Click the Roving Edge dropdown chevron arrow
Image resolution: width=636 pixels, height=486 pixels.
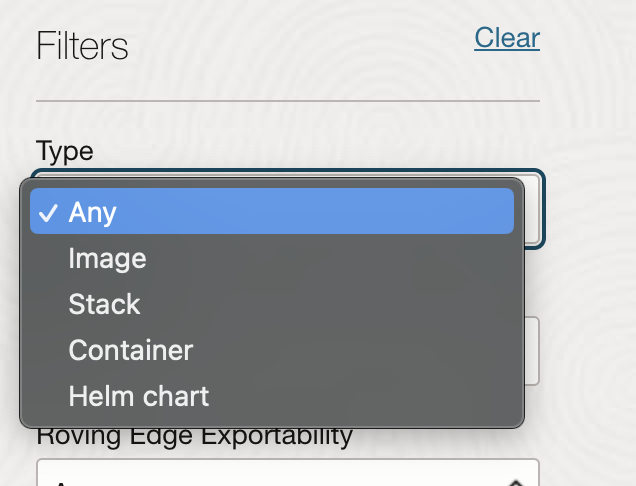click(x=516, y=481)
